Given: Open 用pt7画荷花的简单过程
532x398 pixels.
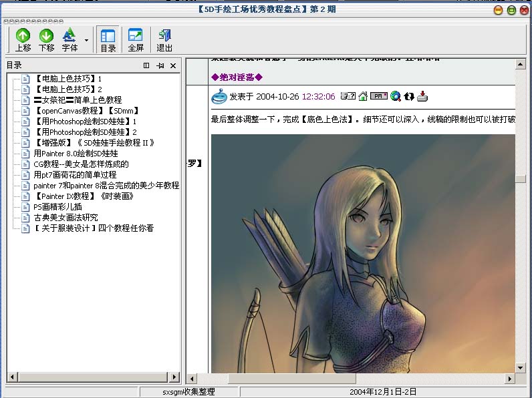Looking at the screenshot, I should point(75,174).
